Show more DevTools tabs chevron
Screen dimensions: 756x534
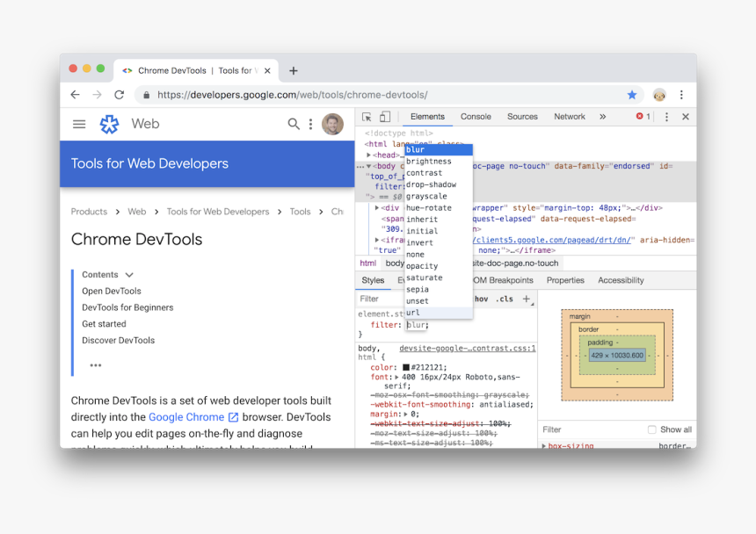(x=603, y=117)
